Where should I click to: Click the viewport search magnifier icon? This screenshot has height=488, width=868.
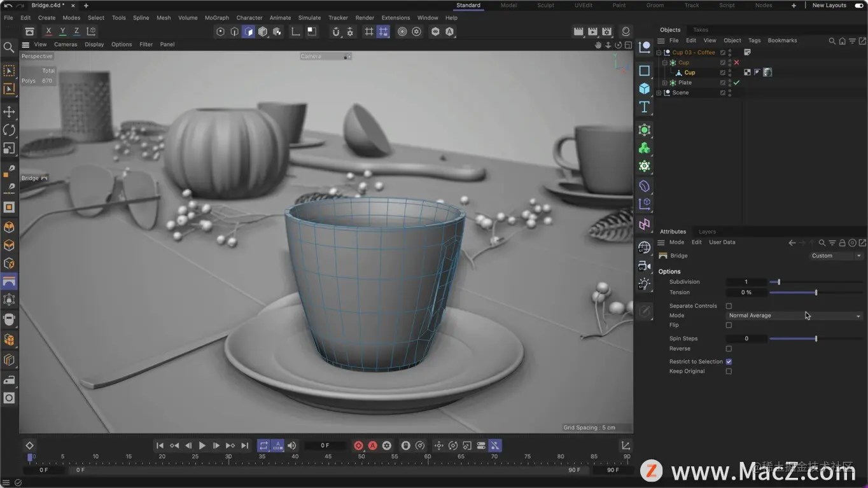click(9, 47)
